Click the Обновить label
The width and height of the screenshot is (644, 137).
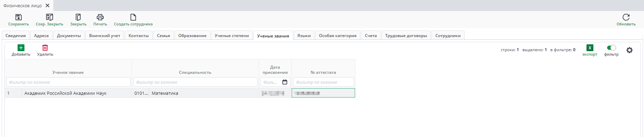point(626,24)
